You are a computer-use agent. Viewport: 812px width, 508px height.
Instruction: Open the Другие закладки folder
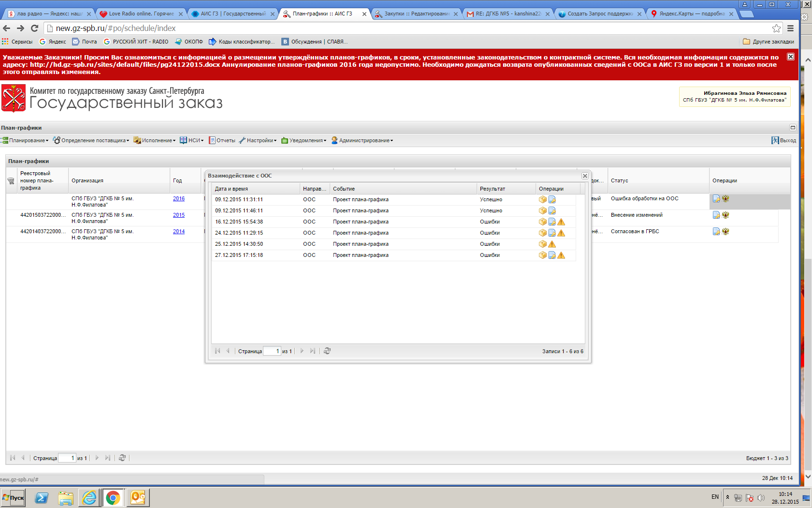click(x=768, y=42)
